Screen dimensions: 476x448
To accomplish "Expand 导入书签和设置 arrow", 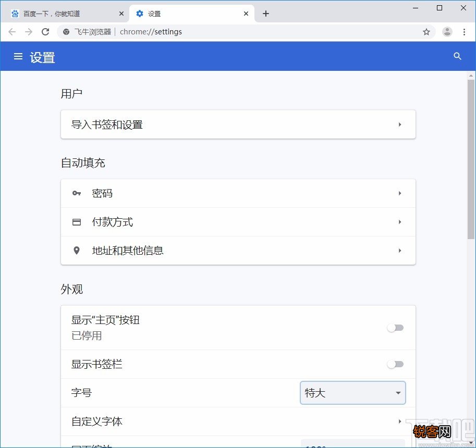I will (400, 125).
